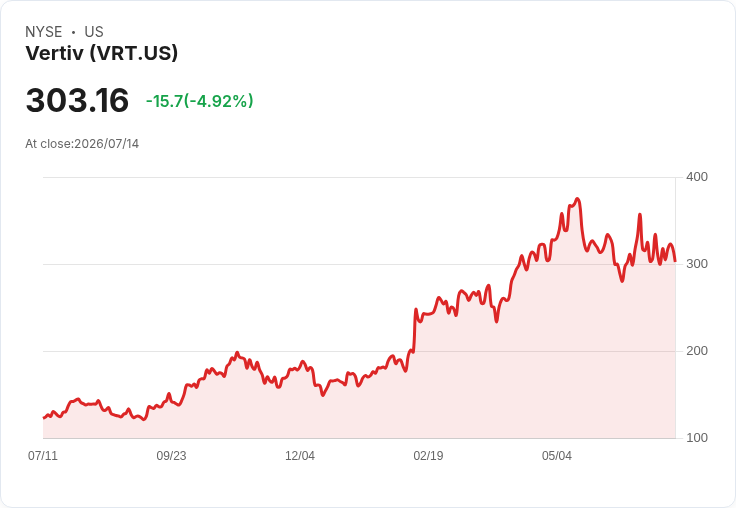The width and height of the screenshot is (736, 508).
Task: Click the 02/19 date axis label
Action: (428, 455)
